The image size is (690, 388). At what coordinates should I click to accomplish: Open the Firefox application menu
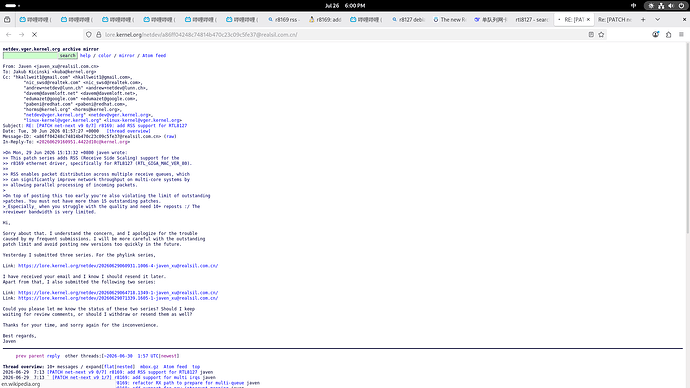(x=681, y=34)
